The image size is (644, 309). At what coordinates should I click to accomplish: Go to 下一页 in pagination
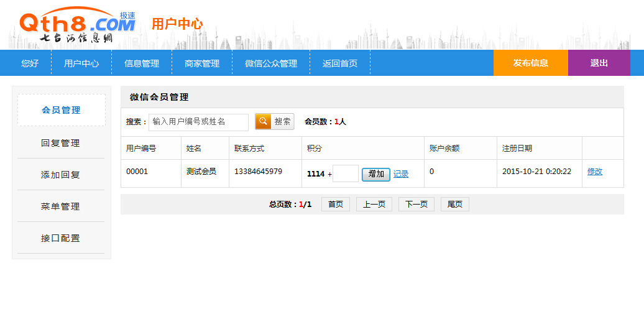tap(416, 205)
